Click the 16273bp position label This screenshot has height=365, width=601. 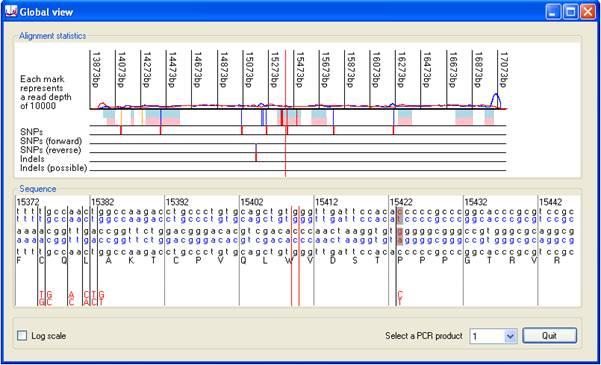401,70
